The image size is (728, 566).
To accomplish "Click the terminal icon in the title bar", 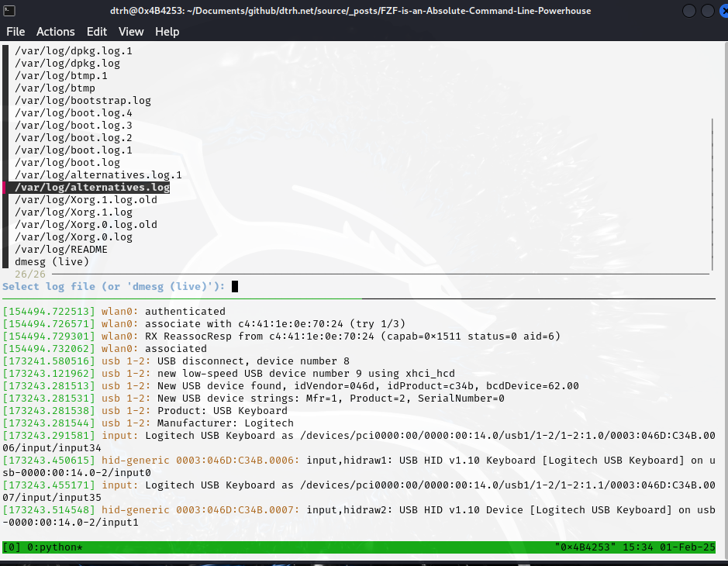I will 7,9.
